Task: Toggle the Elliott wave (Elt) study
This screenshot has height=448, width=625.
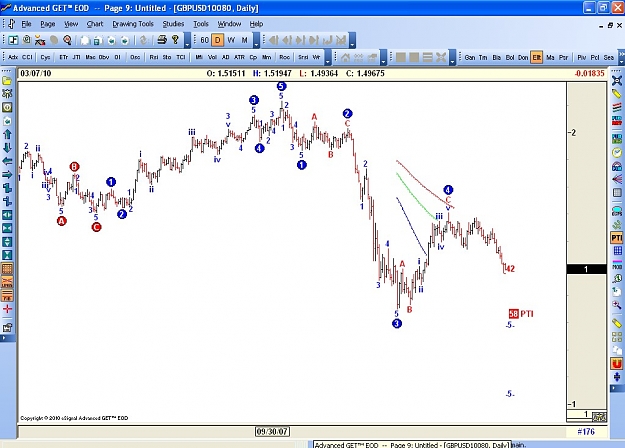Action: click(537, 57)
